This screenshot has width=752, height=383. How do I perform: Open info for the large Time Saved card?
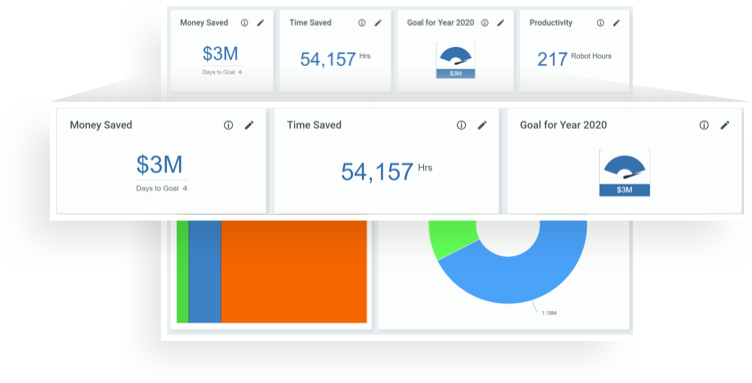[x=461, y=125]
